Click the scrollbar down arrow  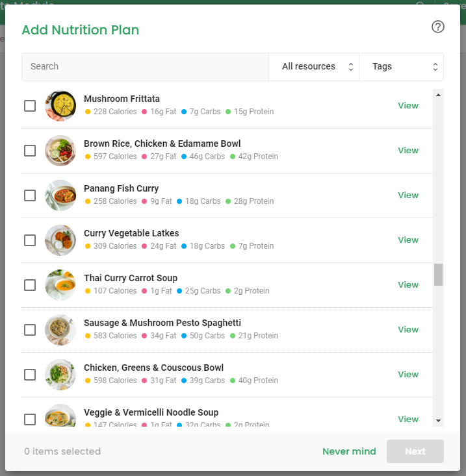click(438, 420)
